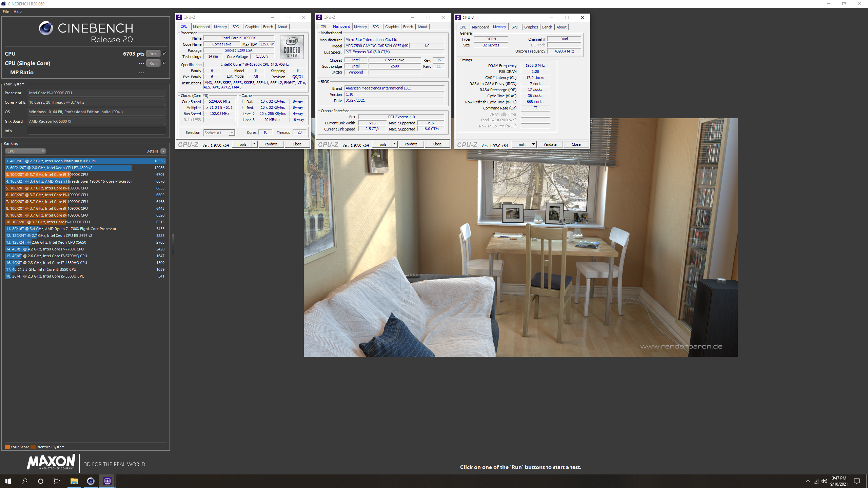This screenshot has width=868, height=488.
Task: Click the orange Your Score legend swatch
Action: coord(7,447)
